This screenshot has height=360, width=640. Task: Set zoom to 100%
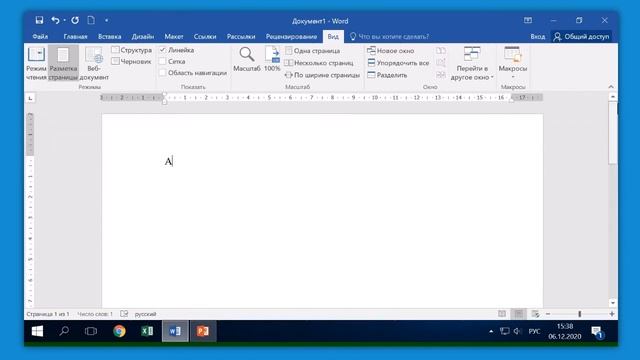[272, 60]
